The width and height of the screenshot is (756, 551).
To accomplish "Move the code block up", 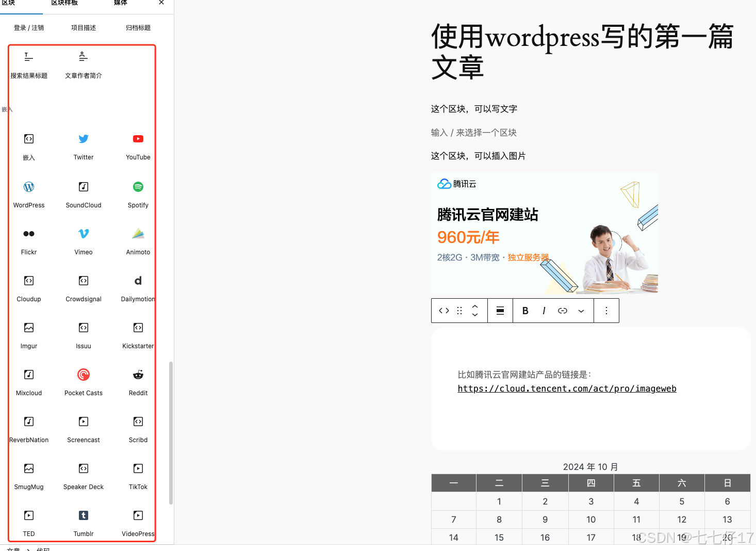I will tap(475, 306).
